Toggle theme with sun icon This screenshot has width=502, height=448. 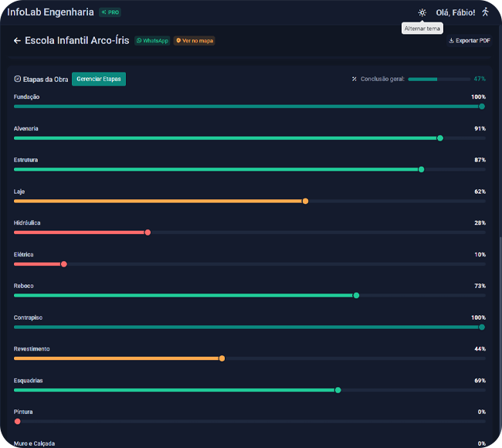pyautogui.click(x=422, y=12)
